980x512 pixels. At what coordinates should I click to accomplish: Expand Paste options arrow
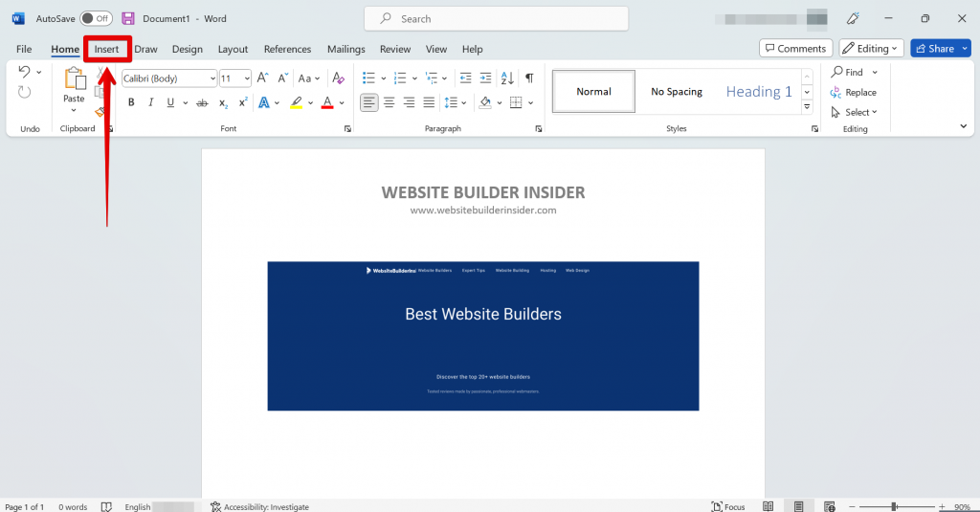click(x=74, y=111)
